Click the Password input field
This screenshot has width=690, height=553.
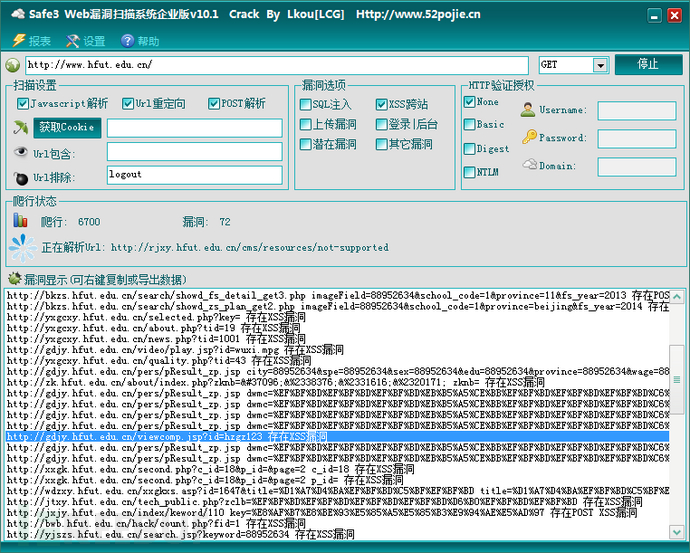click(x=637, y=139)
